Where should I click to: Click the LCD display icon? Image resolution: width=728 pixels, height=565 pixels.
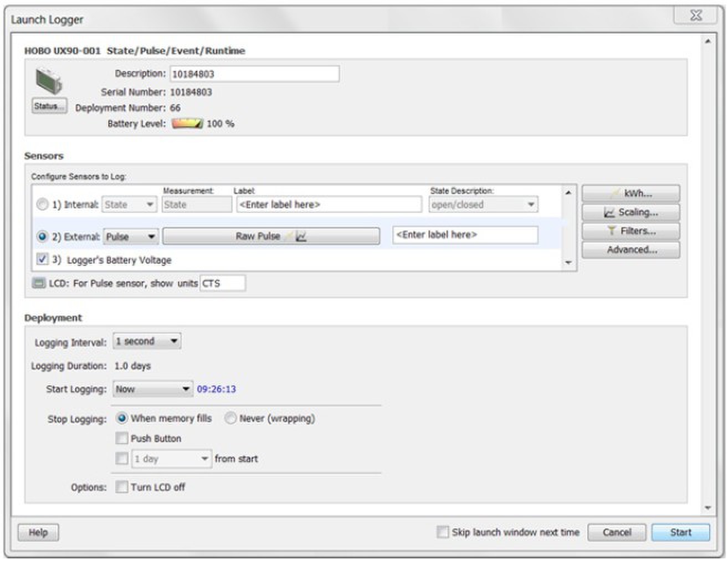[39, 283]
